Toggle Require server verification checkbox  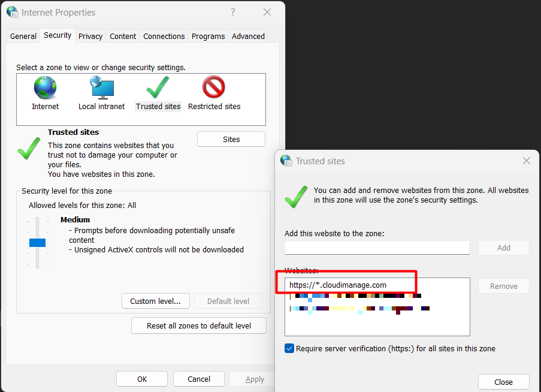click(x=290, y=349)
